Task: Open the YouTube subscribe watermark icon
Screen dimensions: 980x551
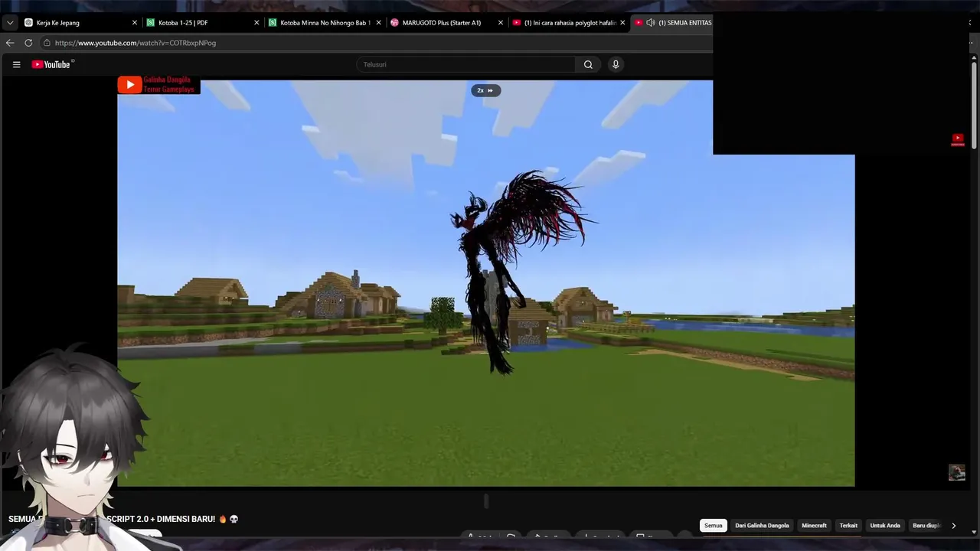Action: pyautogui.click(x=958, y=140)
